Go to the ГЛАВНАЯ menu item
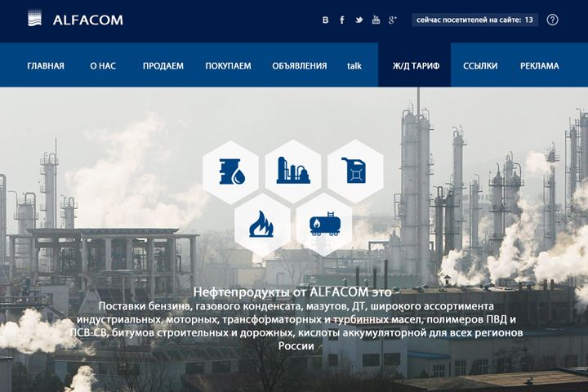The width and height of the screenshot is (588, 392). tap(46, 66)
